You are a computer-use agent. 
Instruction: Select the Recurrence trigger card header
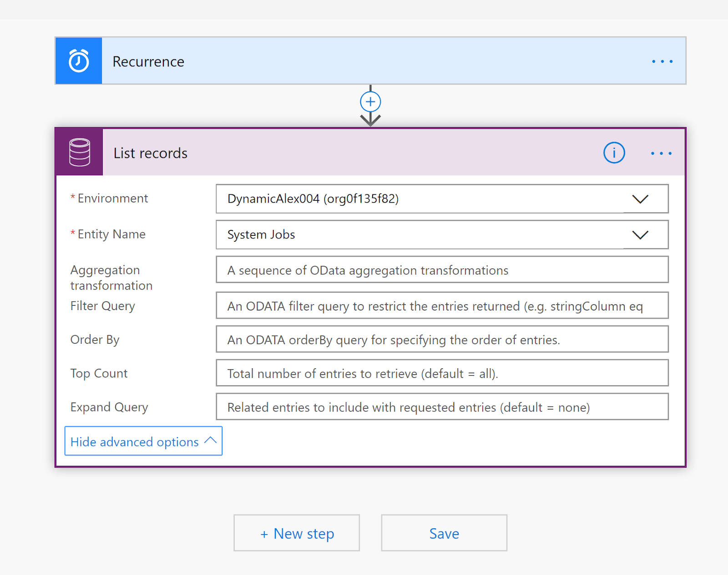(x=318, y=61)
